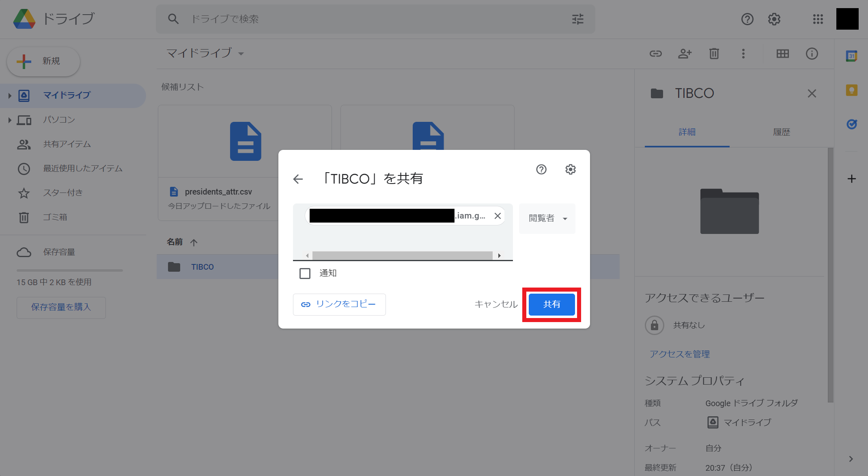This screenshot has width=868, height=476.
Task: Enable the 通知 checkbox
Action: point(305,273)
